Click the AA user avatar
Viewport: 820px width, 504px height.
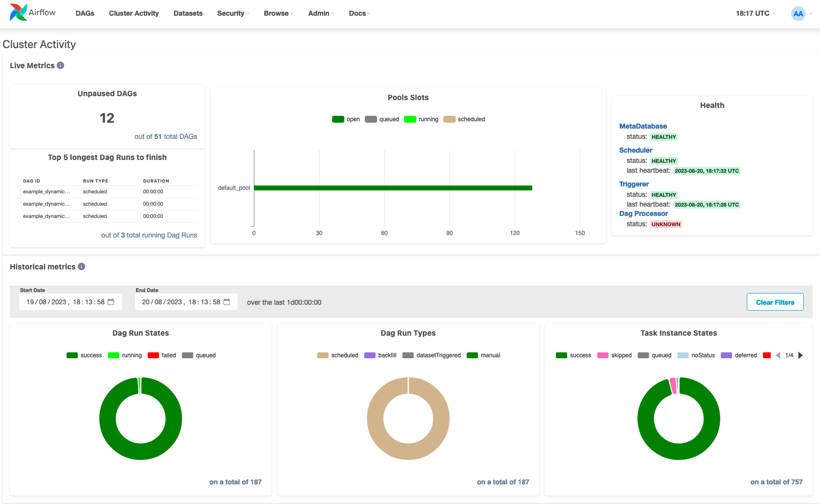[x=798, y=14]
